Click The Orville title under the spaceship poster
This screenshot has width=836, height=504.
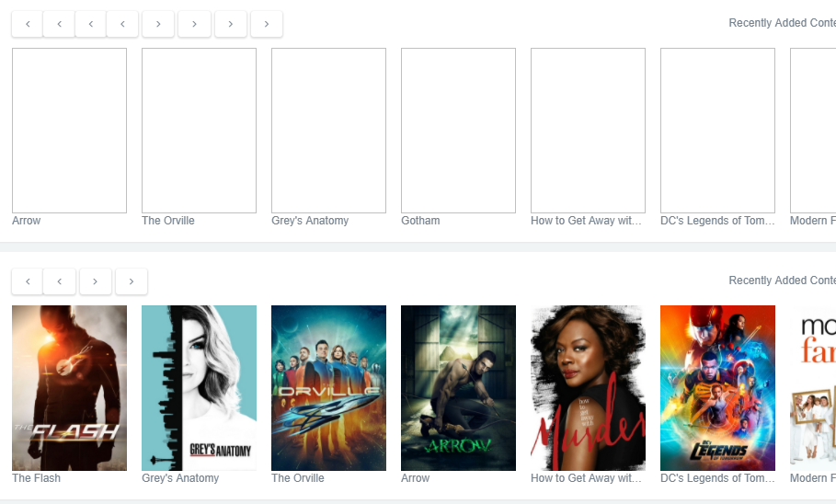pos(297,478)
